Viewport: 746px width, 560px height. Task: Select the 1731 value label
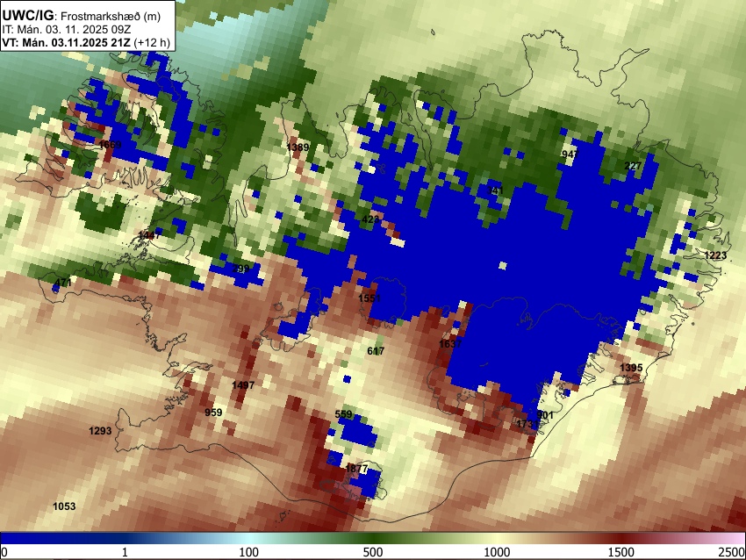(x=527, y=424)
